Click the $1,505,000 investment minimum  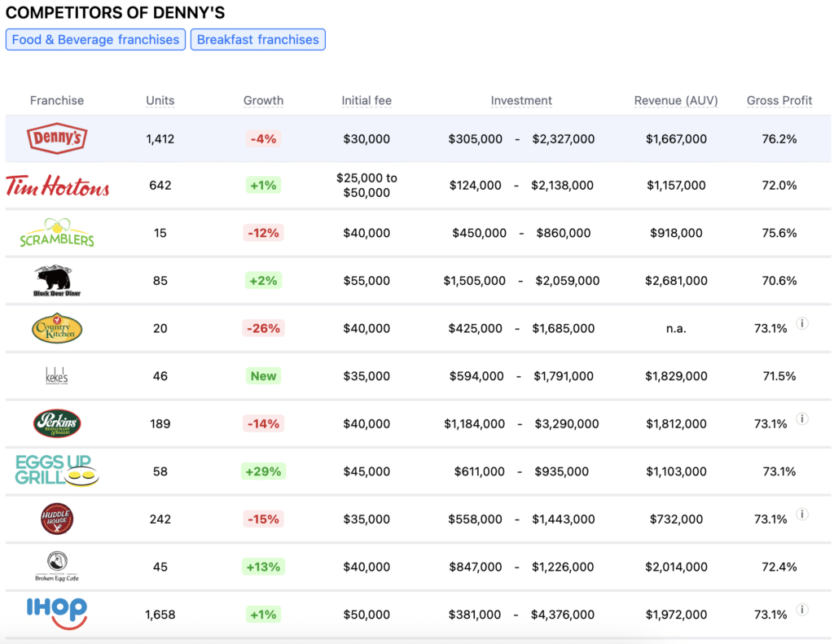point(475,281)
